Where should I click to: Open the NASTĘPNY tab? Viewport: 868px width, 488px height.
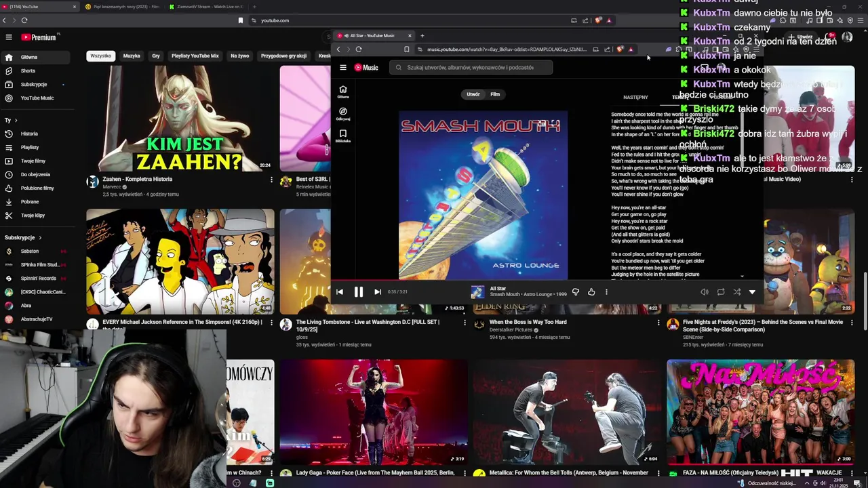635,97
